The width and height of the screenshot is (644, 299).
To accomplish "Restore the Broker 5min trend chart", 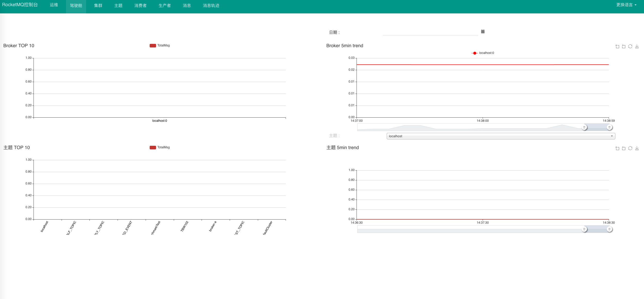I will point(630,46).
